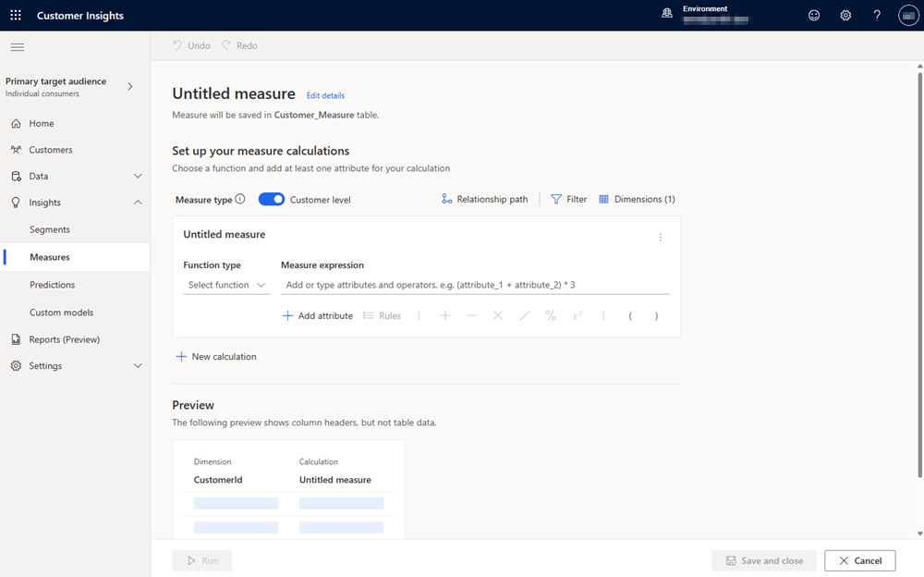Open the Select function dropdown
The width and height of the screenshot is (924, 577).
(x=227, y=285)
